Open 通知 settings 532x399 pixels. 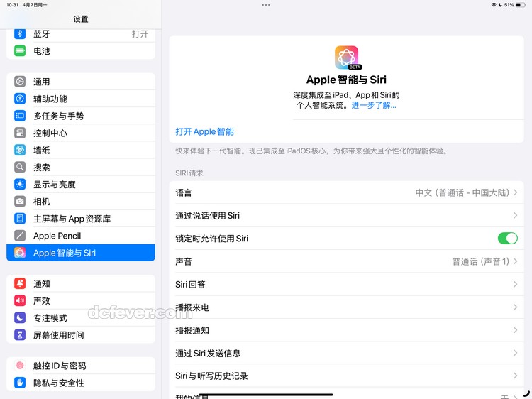tap(81, 283)
